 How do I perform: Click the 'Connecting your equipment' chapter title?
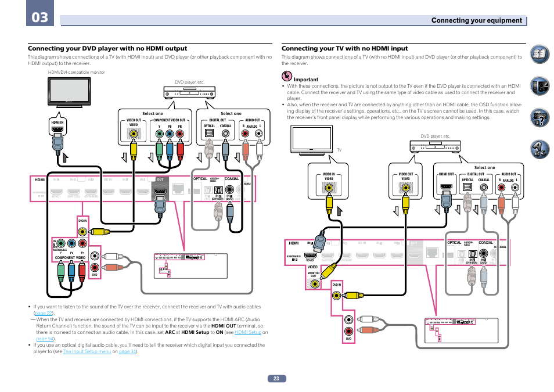coord(476,20)
